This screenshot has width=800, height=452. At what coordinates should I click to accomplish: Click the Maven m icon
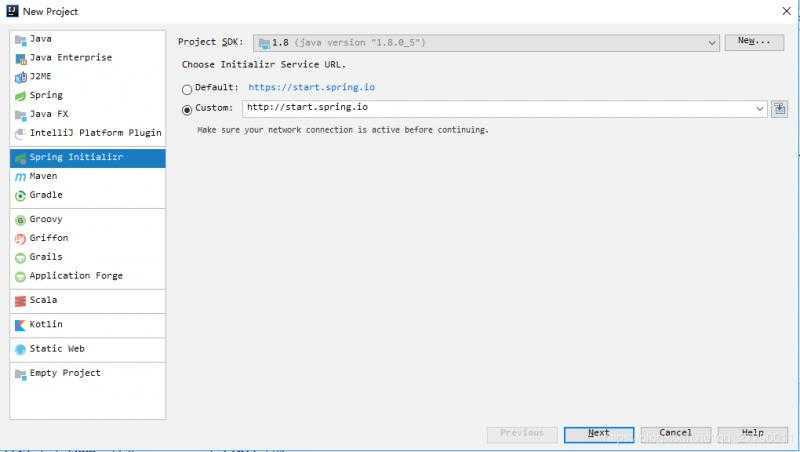20,177
